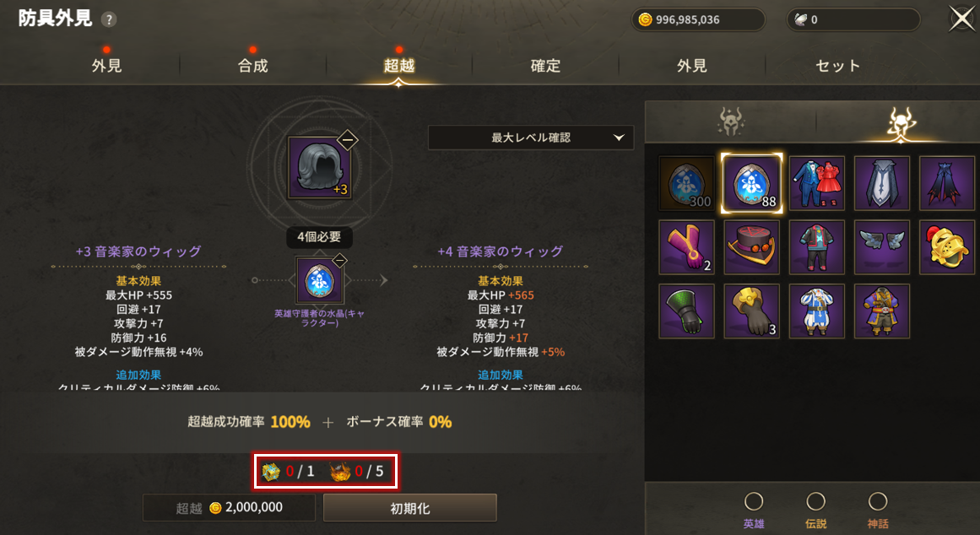Image resolution: width=980 pixels, height=535 pixels.
Task: Toggle the 英雄 rarity filter
Action: tap(754, 501)
